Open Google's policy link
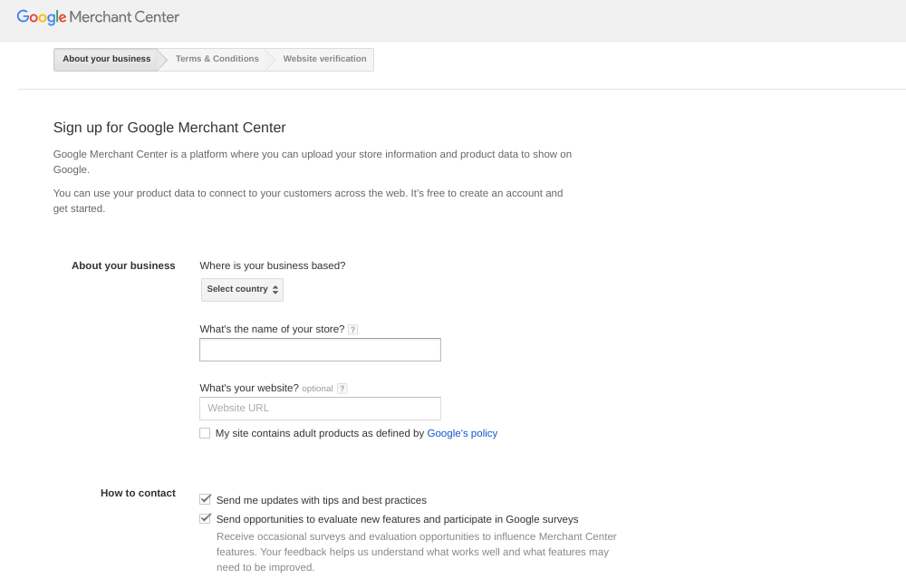The width and height of the screenshot is (906, 588). pyautogui.click(x=462, y=433)
